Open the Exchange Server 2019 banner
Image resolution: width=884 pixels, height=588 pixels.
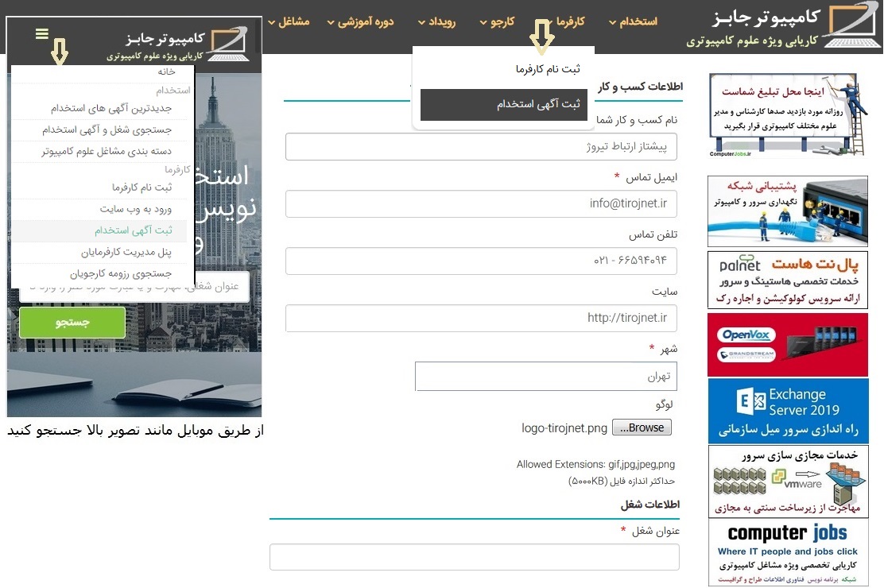click(x=788, y=411)
